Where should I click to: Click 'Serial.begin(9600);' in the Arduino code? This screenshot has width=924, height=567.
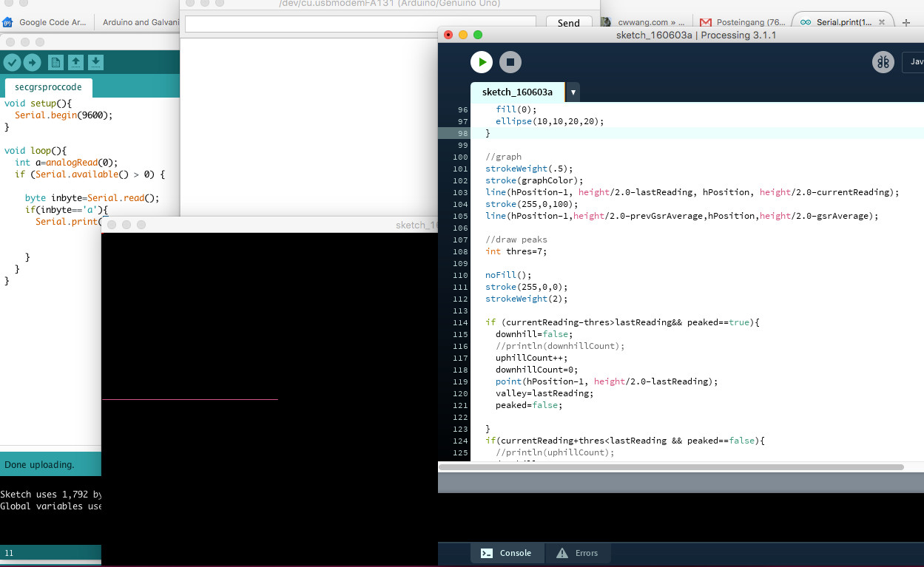(x=64, y=115)
